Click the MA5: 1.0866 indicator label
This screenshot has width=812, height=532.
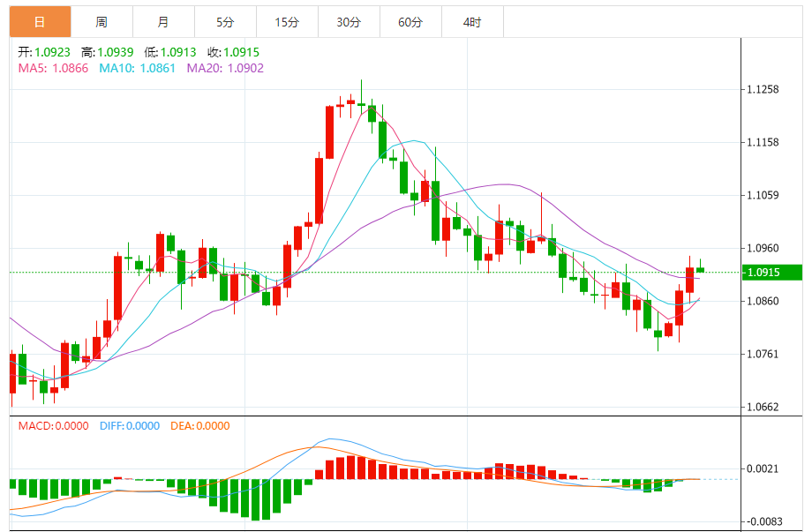point(53,68)
